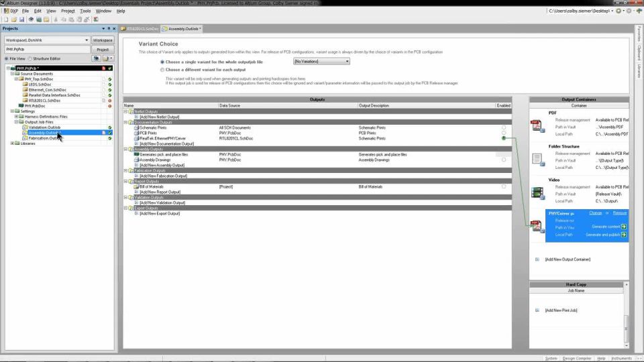Click the Remove link in PHYCeiver container

pyautogui.click(x=620, y=213)
